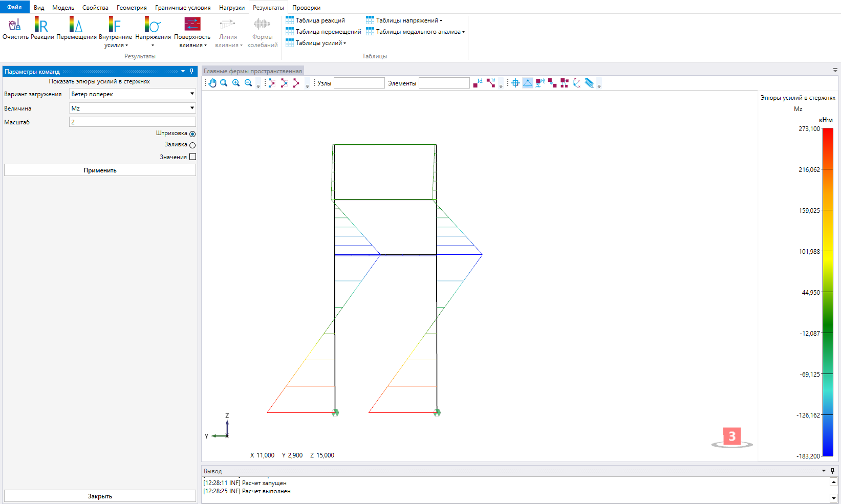
Task: Open the Файл menu
Action: click(14, 7)
